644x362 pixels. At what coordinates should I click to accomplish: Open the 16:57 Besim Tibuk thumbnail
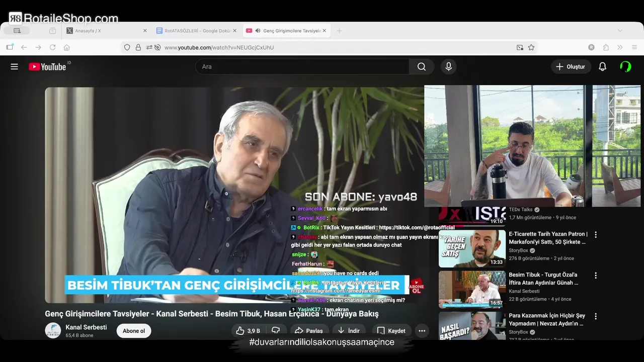472,290
